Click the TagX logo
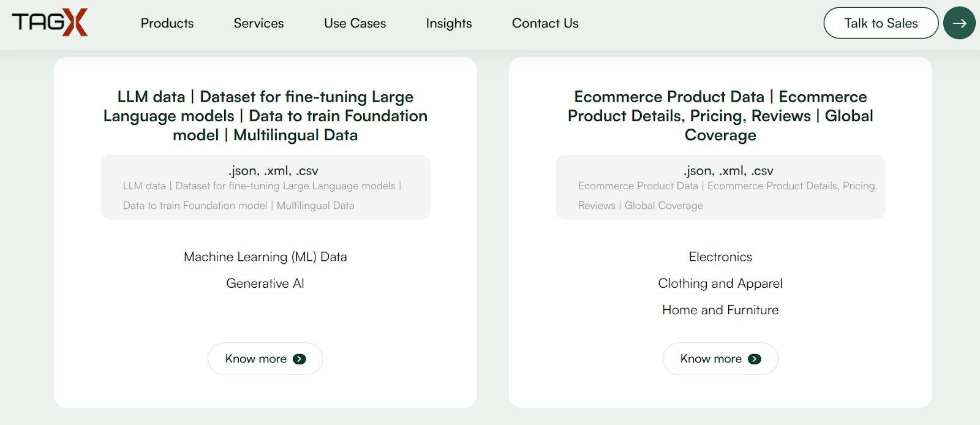 click(50, 23)
